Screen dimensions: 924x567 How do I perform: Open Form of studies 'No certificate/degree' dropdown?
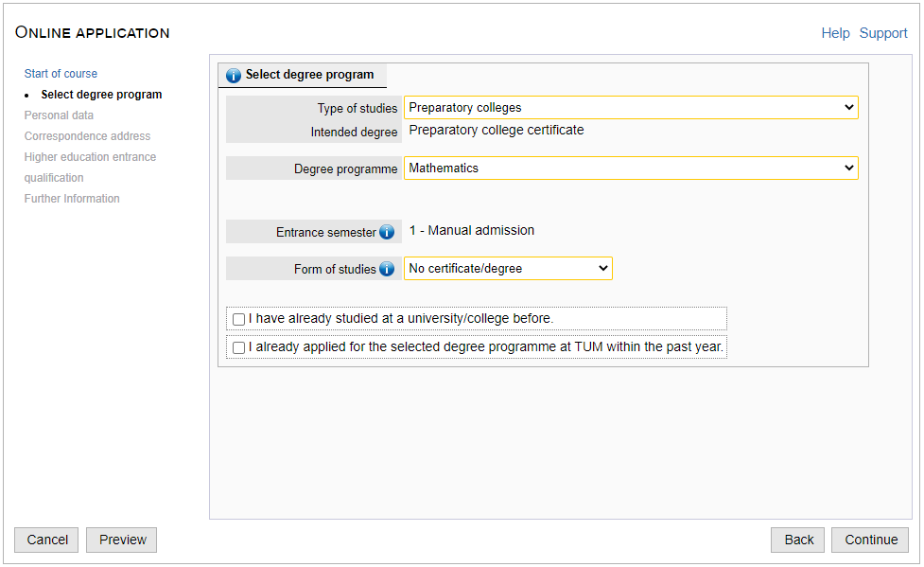coord(508,269)
